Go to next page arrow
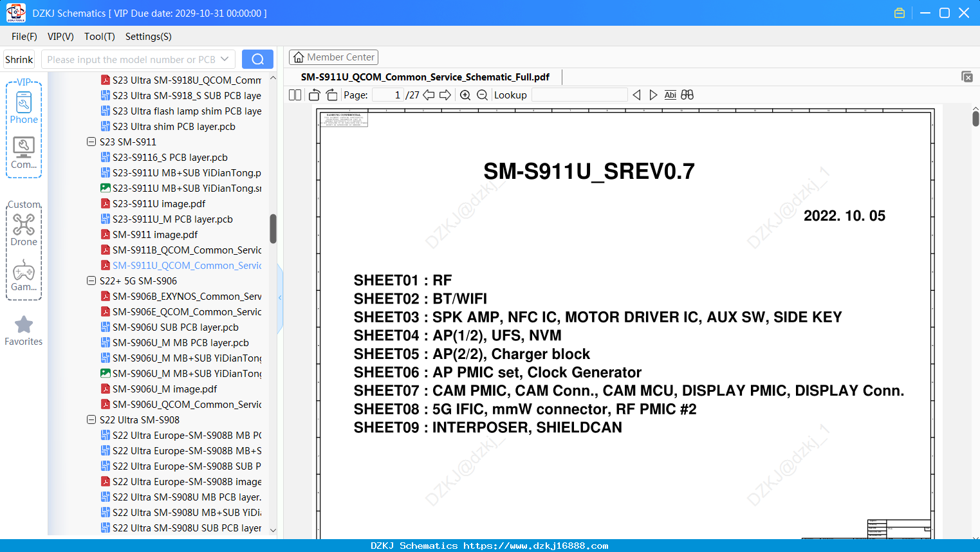The height and width of the screenshot is (552, 980). (445, 95)
